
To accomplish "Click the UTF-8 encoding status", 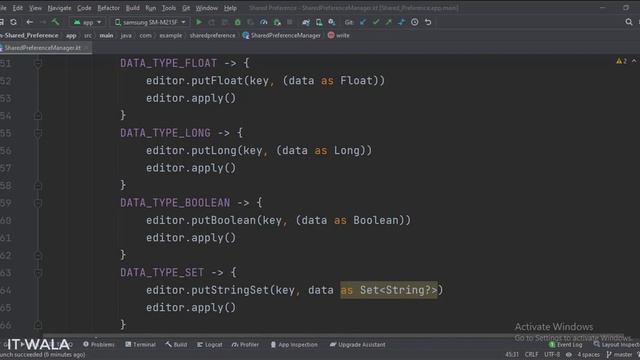I will pos(552,354).
